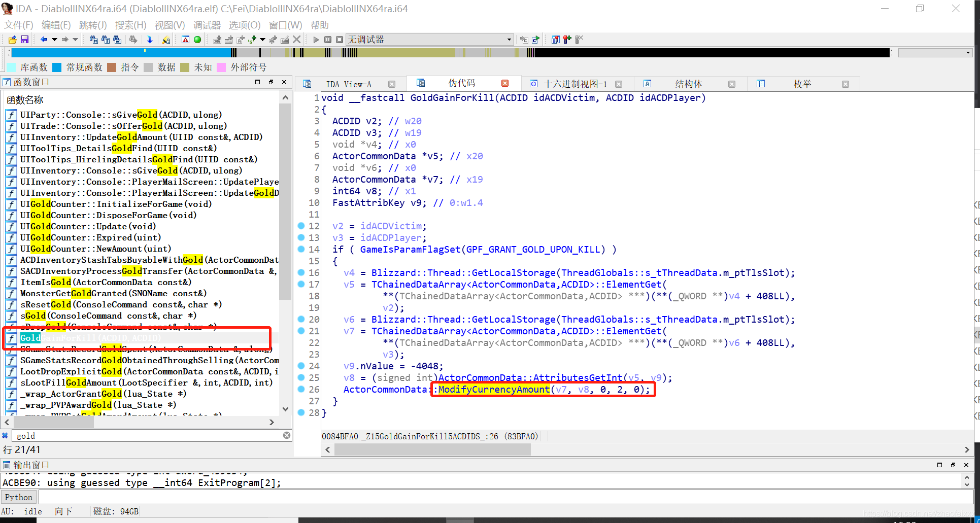Click the green plus struct toolbar icon
This screenshot has width=980, height=523.
tap(252, 40)
